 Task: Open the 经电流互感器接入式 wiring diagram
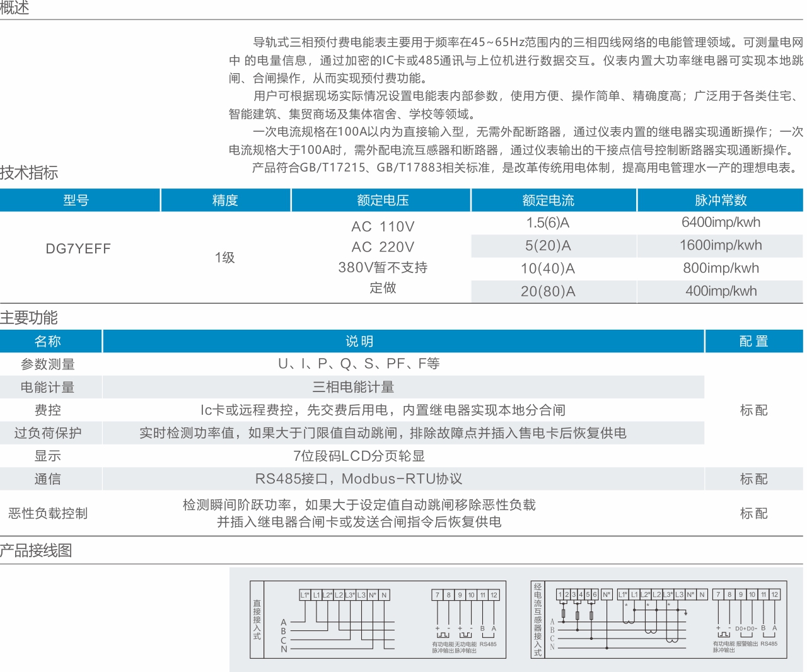click(x=659, y=620)
